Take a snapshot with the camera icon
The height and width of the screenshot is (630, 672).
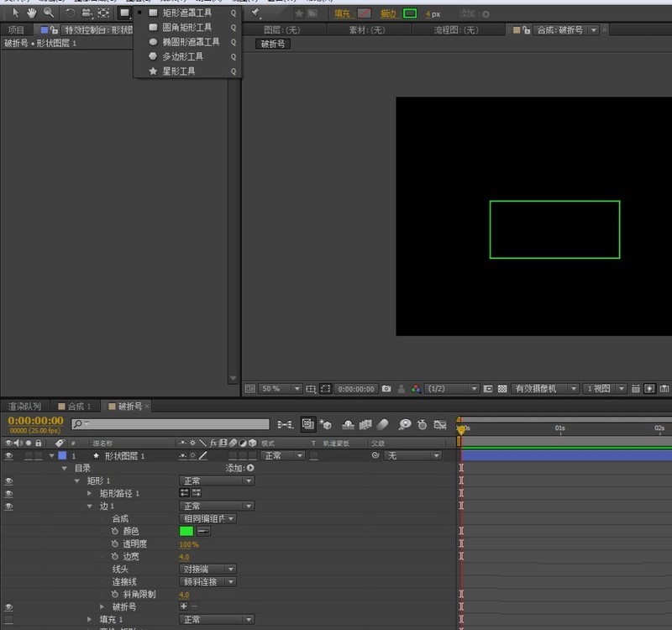coord(386,389)
